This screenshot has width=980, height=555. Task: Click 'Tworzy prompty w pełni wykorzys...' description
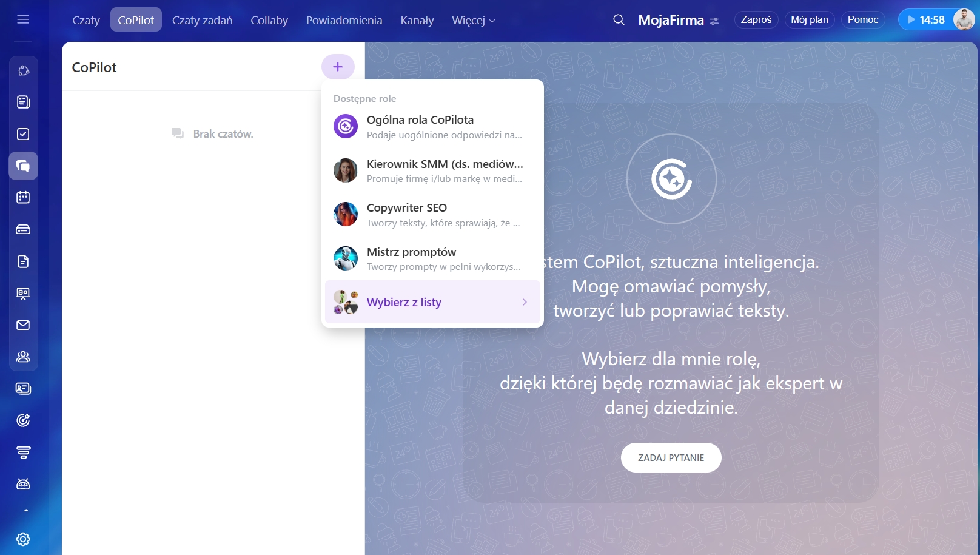tap(443, 267)
